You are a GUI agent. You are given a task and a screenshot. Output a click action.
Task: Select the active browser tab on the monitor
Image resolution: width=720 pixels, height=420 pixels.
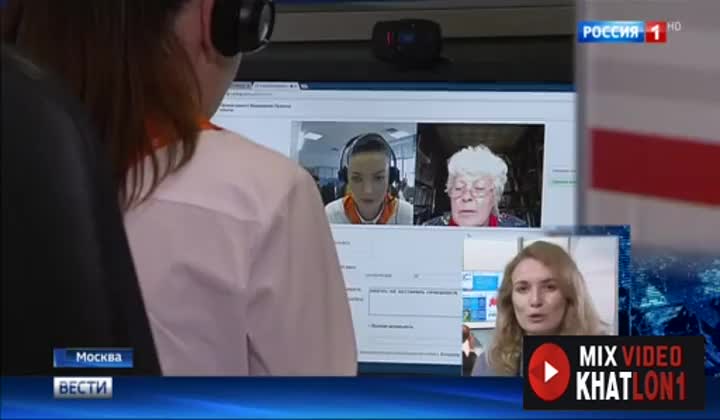coord(276,85)
